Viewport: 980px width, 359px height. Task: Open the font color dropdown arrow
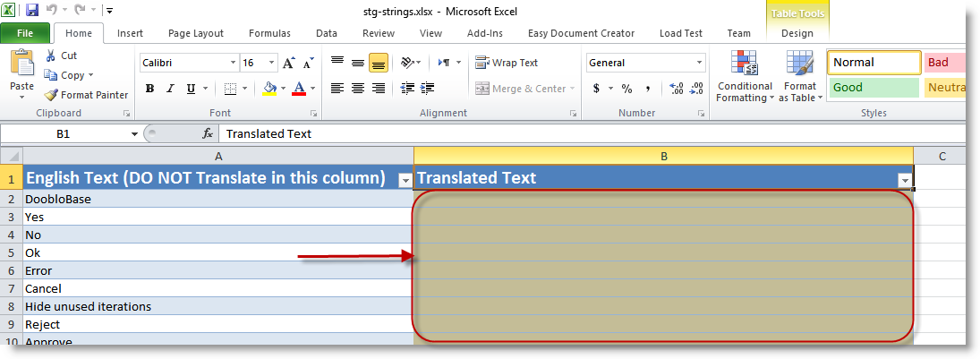(312, 89)
